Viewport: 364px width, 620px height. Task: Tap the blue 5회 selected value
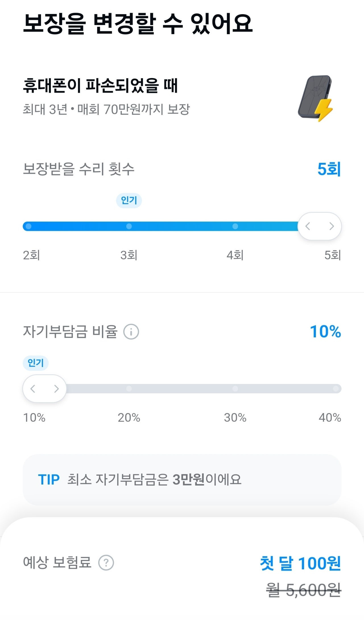pos(329,169)
